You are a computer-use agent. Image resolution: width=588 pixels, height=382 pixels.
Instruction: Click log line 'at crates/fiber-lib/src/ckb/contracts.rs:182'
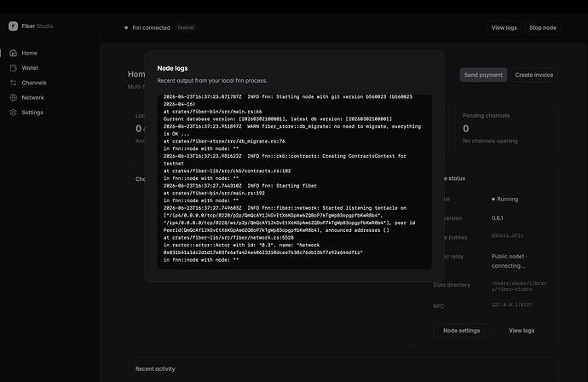coord(228,171)
